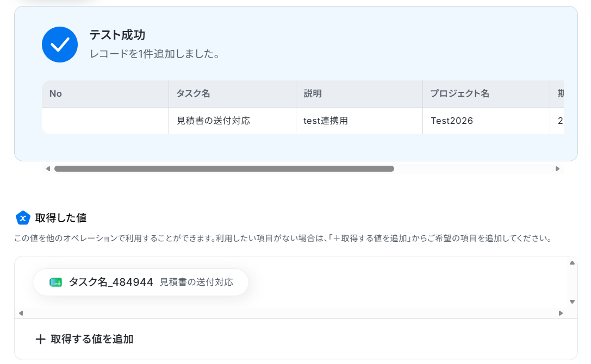Click the table's horizontal scrollbar thumb
Image resolution: width=591 pixels, height=364 pixels.
pyautogui.click(x=224, y=169)
